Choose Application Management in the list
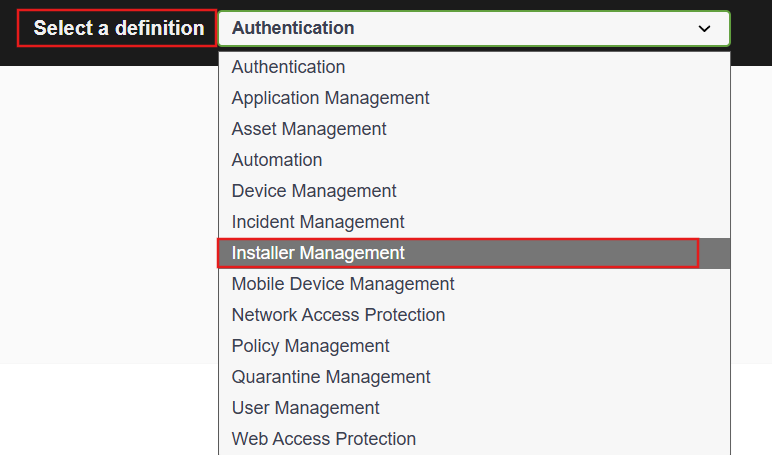This screenshot has height=476, width=772. (330, 98)
